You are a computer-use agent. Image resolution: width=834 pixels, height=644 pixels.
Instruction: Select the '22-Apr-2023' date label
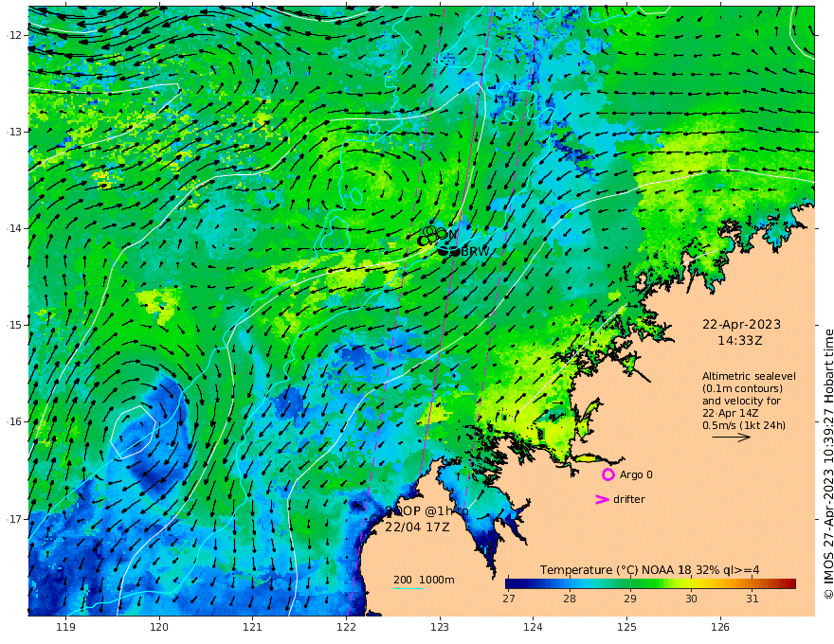tap(741, 324)
